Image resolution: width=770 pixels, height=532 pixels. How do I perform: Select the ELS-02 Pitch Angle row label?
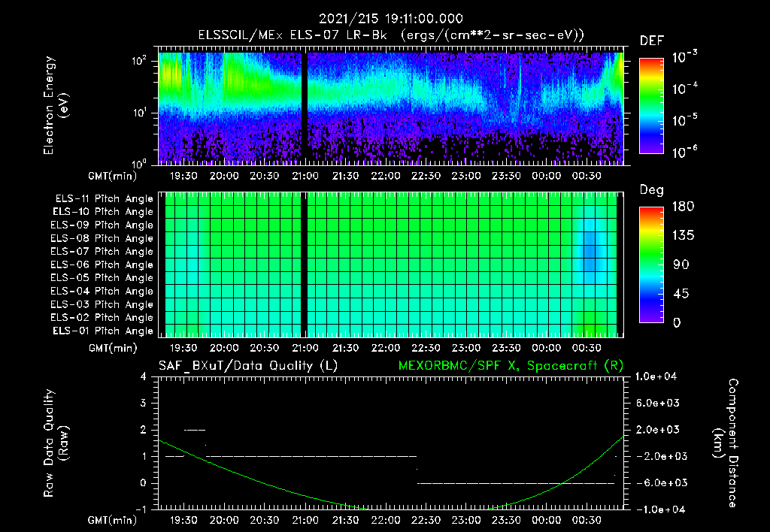tap(102, 318)
